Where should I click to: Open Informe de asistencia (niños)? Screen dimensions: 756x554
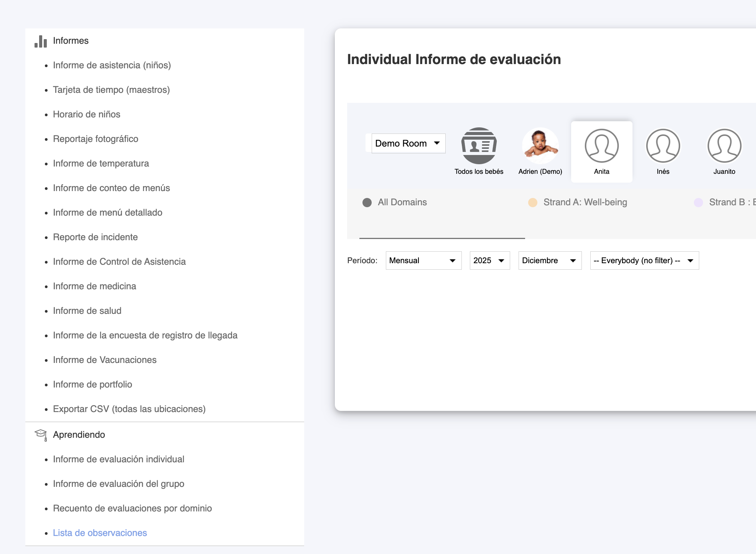tap(112, 65)
